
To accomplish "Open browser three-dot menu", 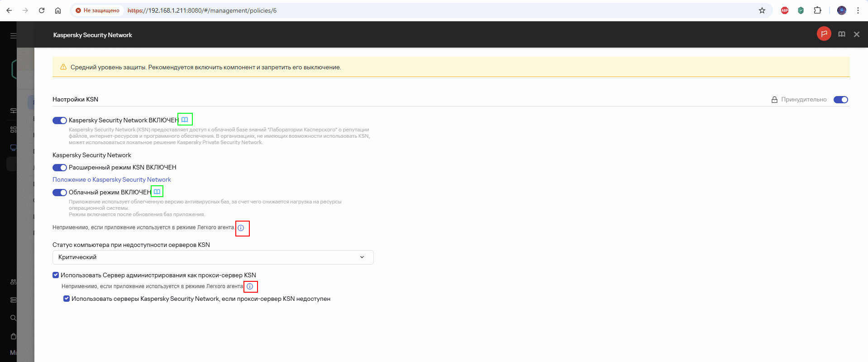I will point(858,10).
